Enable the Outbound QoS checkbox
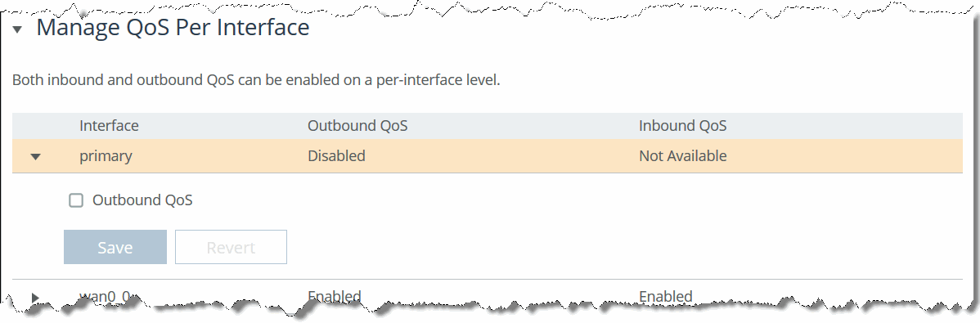 [x=76, y=200]
